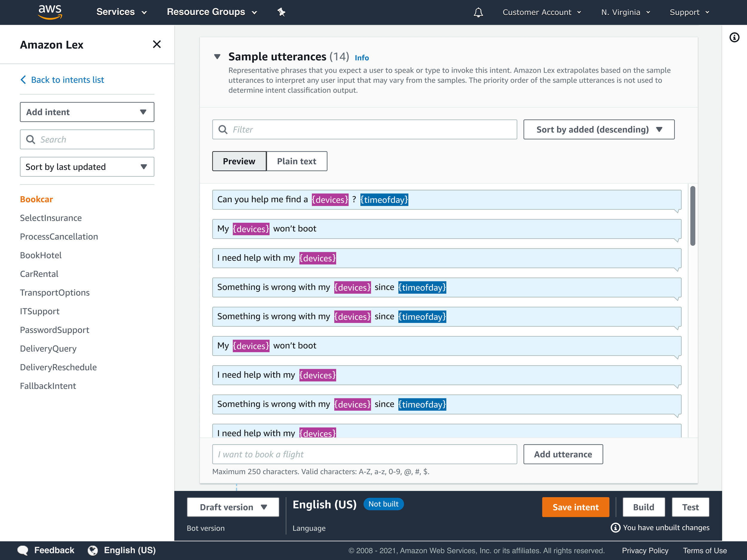Click the back arrow chevron to intents list

pos(23,80)
